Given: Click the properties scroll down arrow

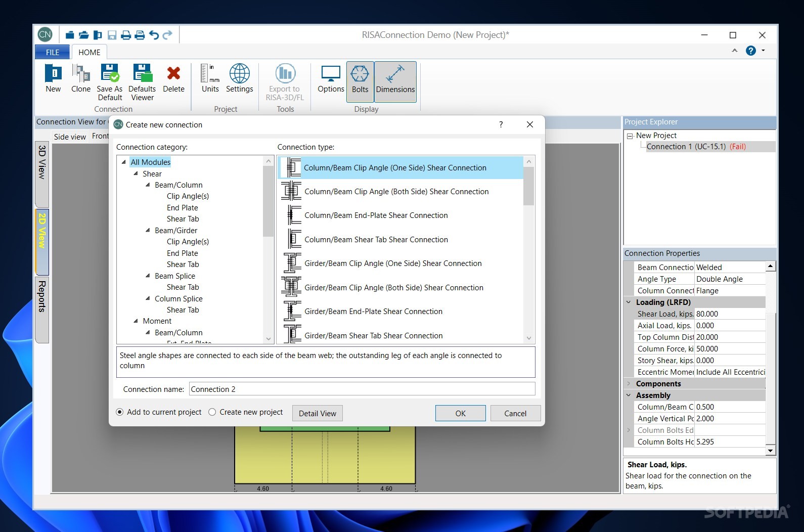Looking at the screenshot, I should point(770,451).
